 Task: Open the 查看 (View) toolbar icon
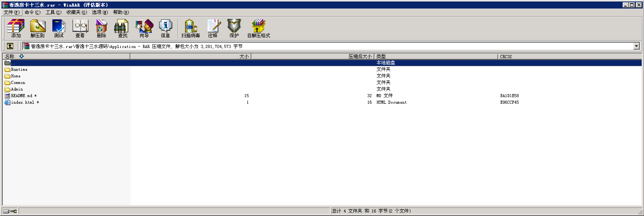80,28
